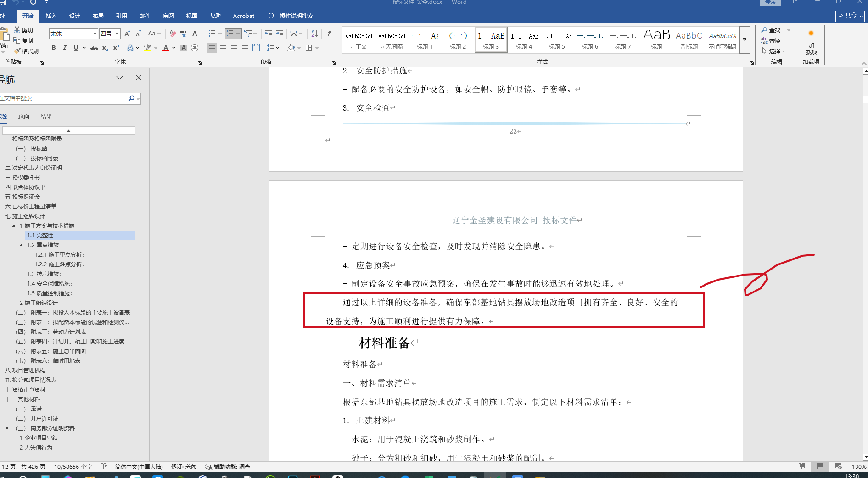Image resolution: width=868 pixels, height=478 pixels.
Task: Toggle bold formatting
Action: [x=54, y=48]
